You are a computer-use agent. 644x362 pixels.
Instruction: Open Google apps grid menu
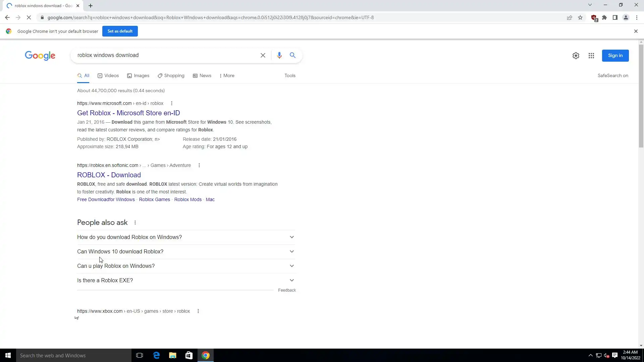pyautogui.click(x=591, y=56)
